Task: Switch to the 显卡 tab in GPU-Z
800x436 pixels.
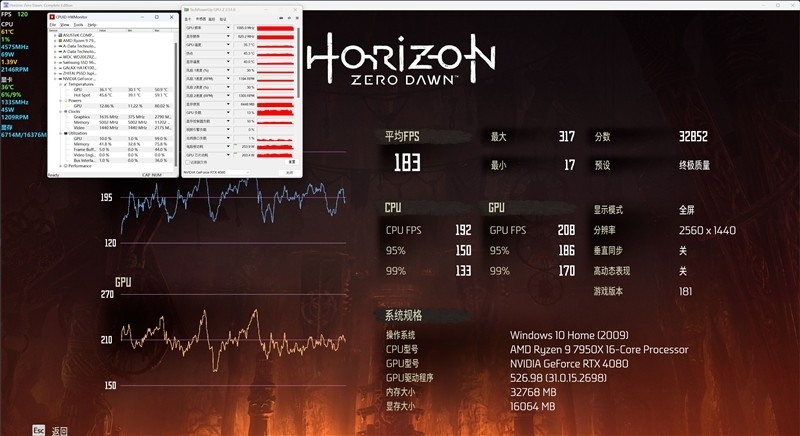Action: pyautogui.click(x=188, y=19)
